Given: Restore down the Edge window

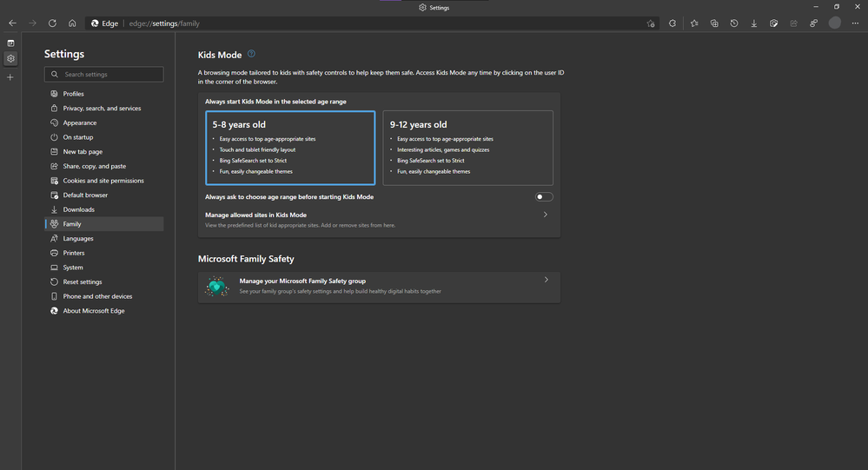Looking at the screenshot, I should tap(837, 7).
